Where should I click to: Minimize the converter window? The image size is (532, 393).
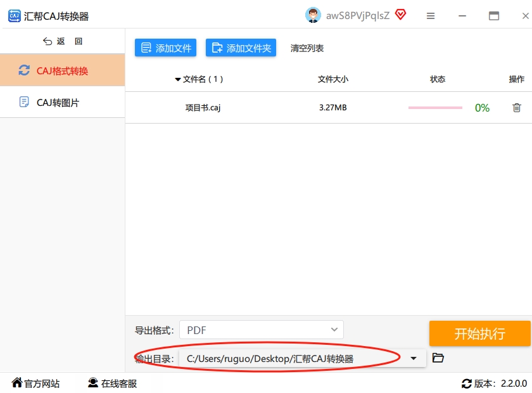462,16
